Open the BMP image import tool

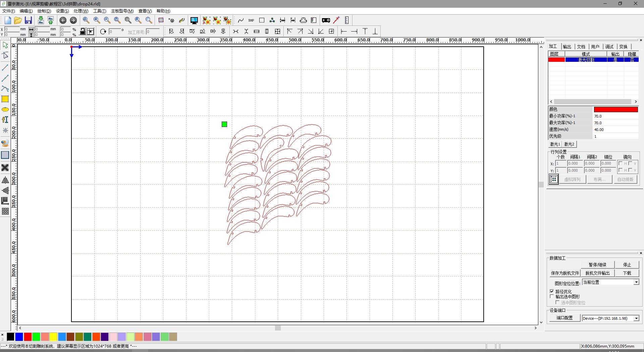click(x=251, y=20)
